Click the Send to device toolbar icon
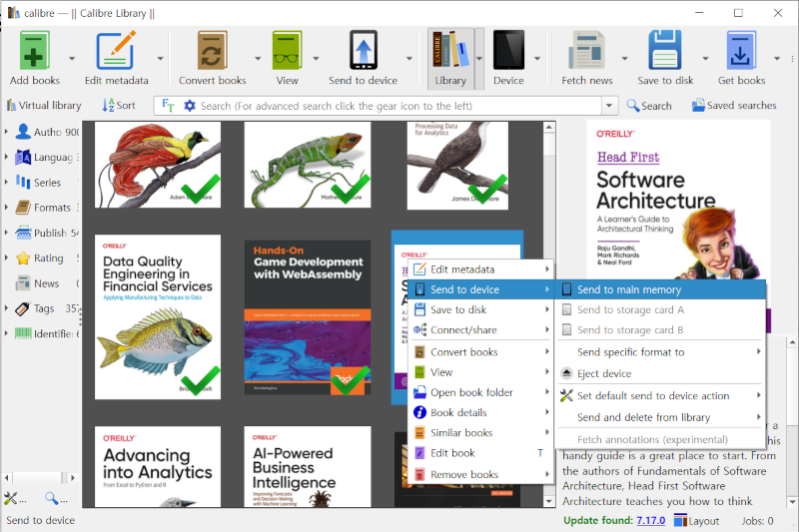 363,50
